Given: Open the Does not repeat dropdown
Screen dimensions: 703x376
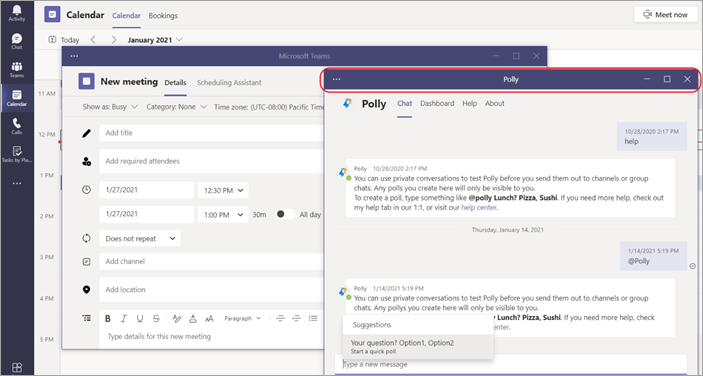Looking at the screenshot, I should tap(140, 238).
